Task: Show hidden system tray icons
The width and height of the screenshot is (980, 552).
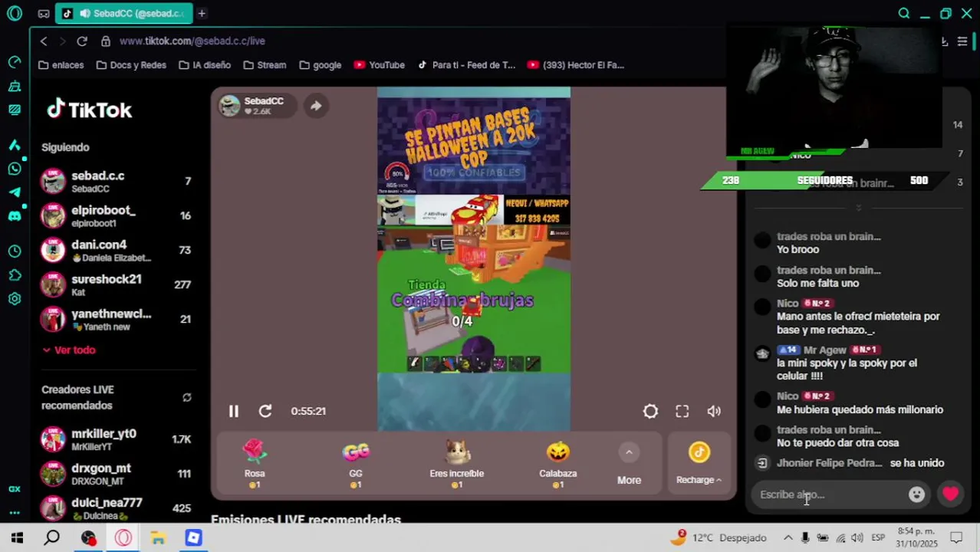Action: (788, 537)
